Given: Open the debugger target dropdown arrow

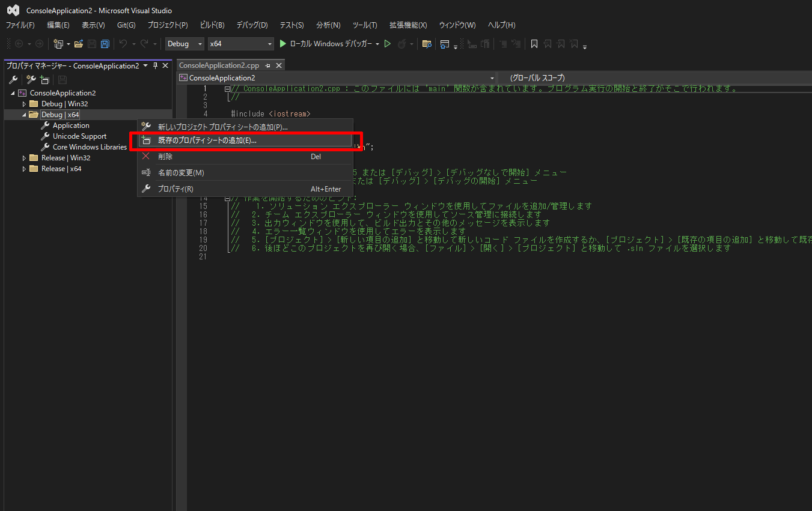Looking at the screenshot, I should (377, 44).
